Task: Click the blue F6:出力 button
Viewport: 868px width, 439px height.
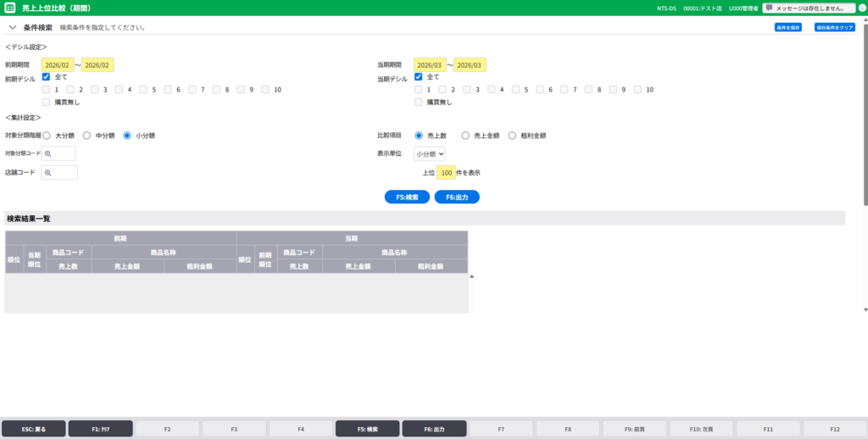Action: (457, 197)
